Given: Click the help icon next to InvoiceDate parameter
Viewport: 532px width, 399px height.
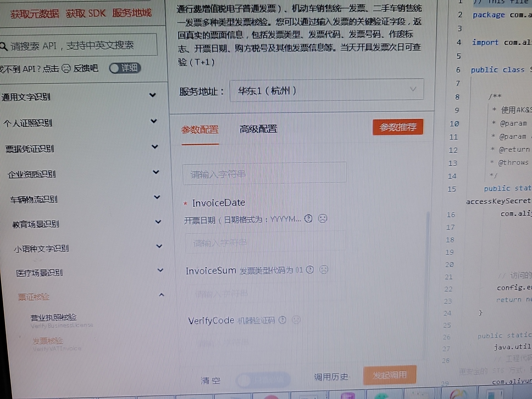Looking at the screenshot, I should tap(308, 219).
